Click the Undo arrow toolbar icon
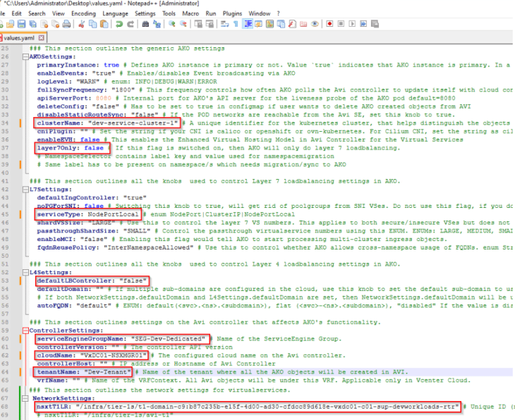The image size is (515, 420). click(x=119, y=24)
